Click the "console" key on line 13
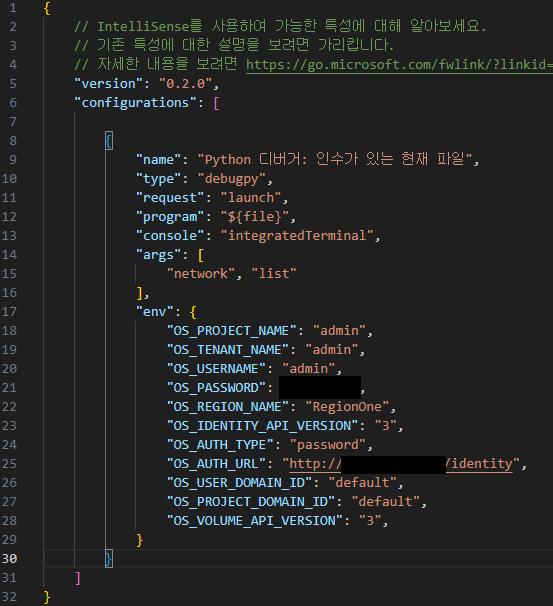 (x=170, y=236)
